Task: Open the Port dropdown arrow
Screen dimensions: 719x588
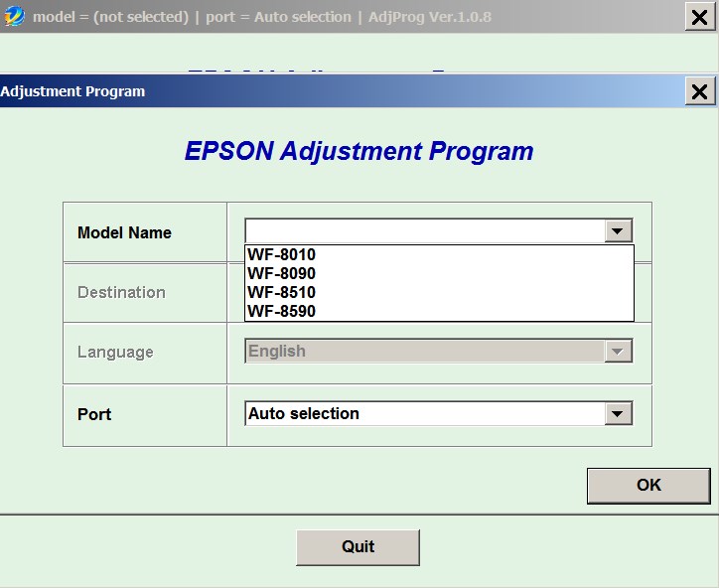Action: tap(618, 414)
